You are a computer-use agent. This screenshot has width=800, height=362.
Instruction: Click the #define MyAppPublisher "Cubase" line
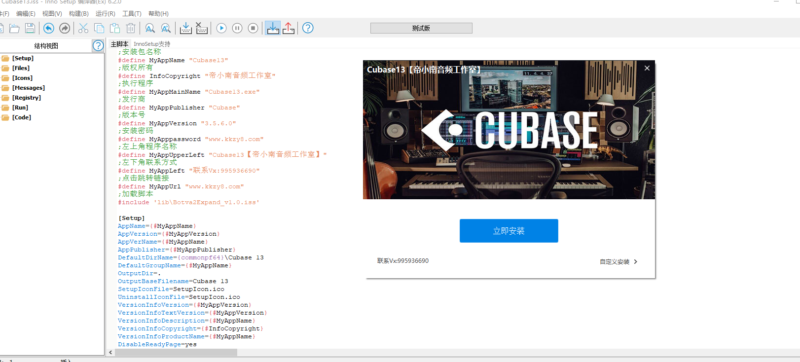179,108
